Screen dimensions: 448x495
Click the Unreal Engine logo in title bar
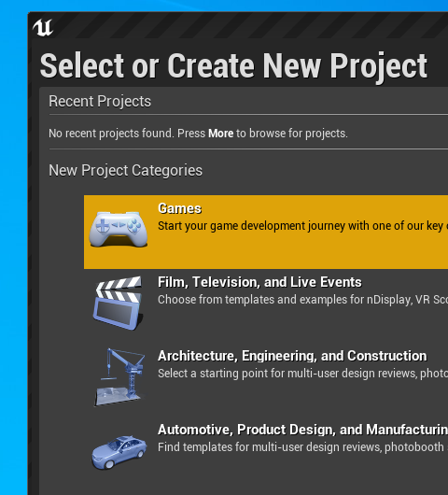[x=43, y=27]
